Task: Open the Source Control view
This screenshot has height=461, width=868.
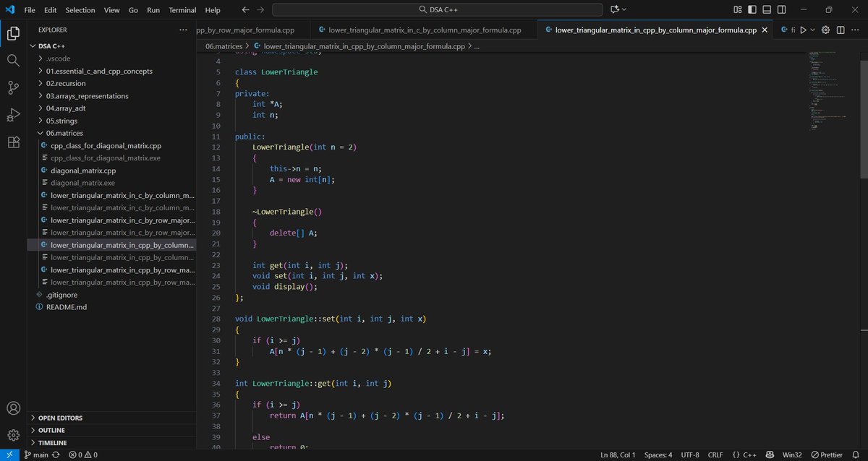Action: point(13,87)
